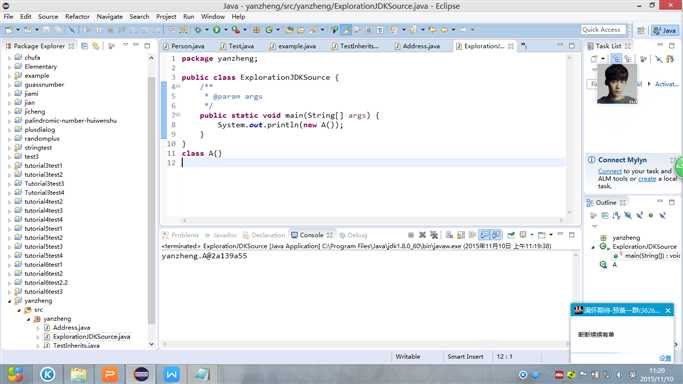Toggle Word Wrap in Console toolbar
Screen dimensions: 683x384
(x=472, y=235)
